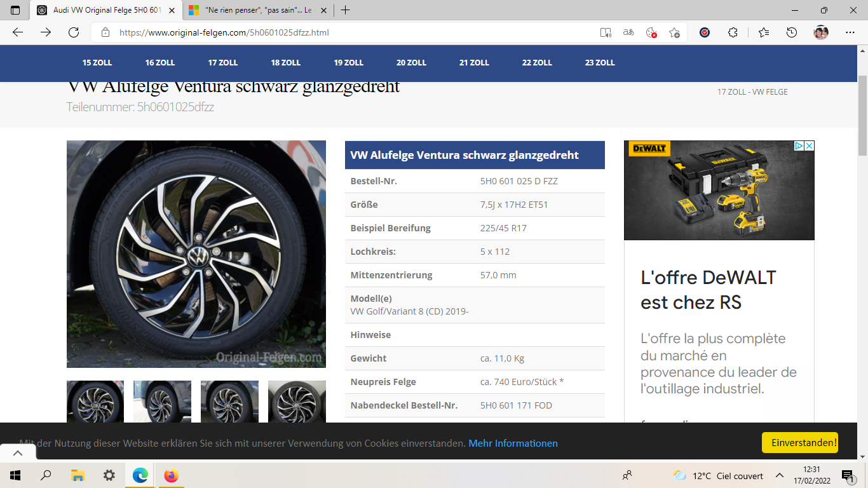This screenshot has height=488, width=868.
Task: Launch Firefox from the taskbar
Action: click(171, 475)
